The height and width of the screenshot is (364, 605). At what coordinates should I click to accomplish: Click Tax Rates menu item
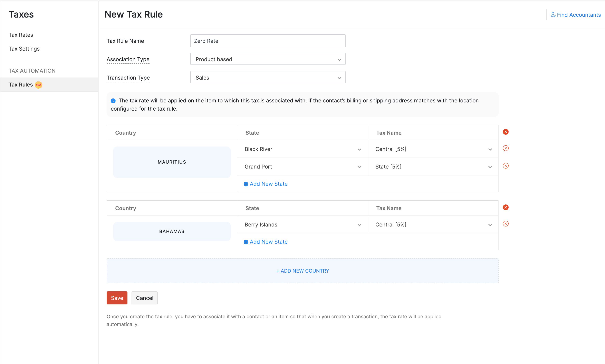(x=21, y=34)
